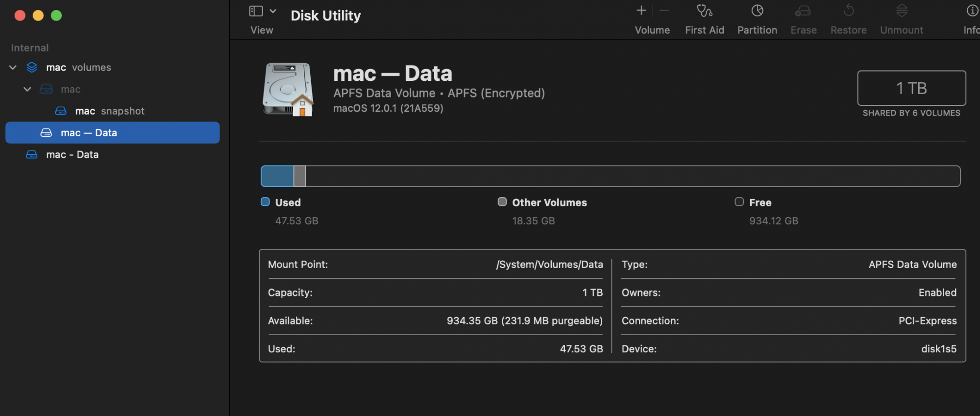Click SHARED BY 6 VOLUMES text
The width and height of the screenshot is (980, 416).
click(x=911, y=113)
